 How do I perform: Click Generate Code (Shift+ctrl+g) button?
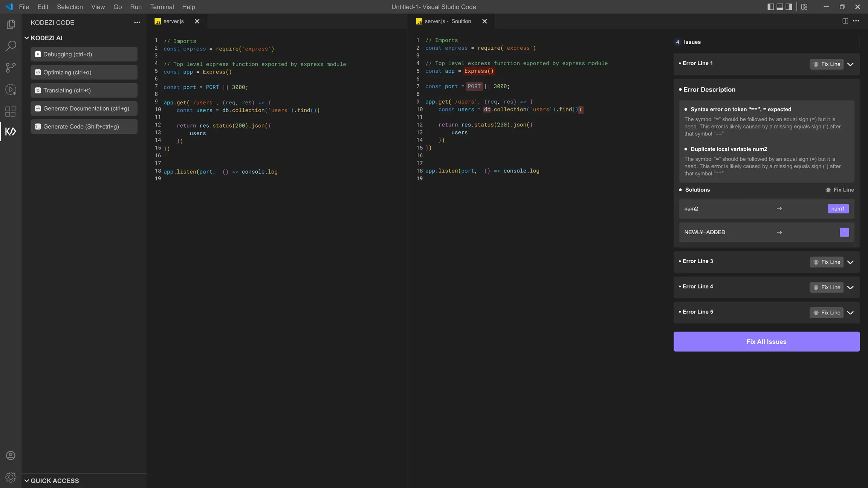(x=84, y=127)
